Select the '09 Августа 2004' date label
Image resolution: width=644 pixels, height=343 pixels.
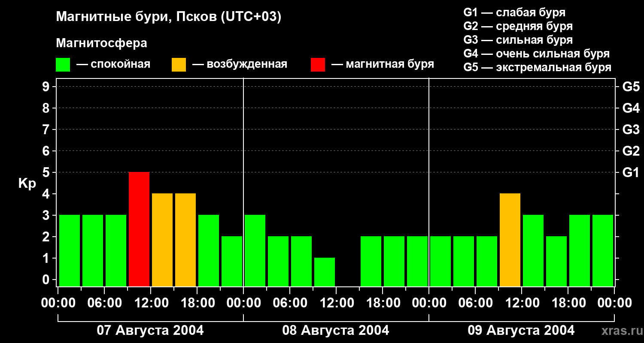(x=521, y=331)
